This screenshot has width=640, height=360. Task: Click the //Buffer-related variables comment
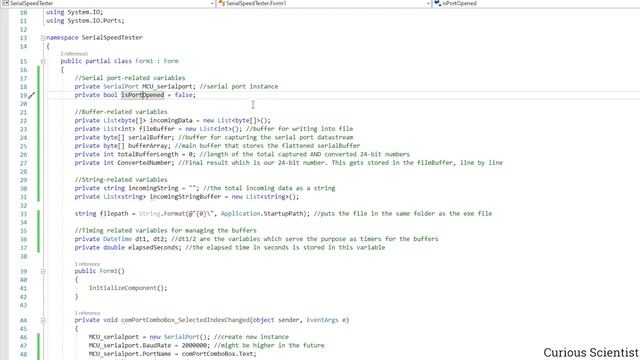point(121,112)
